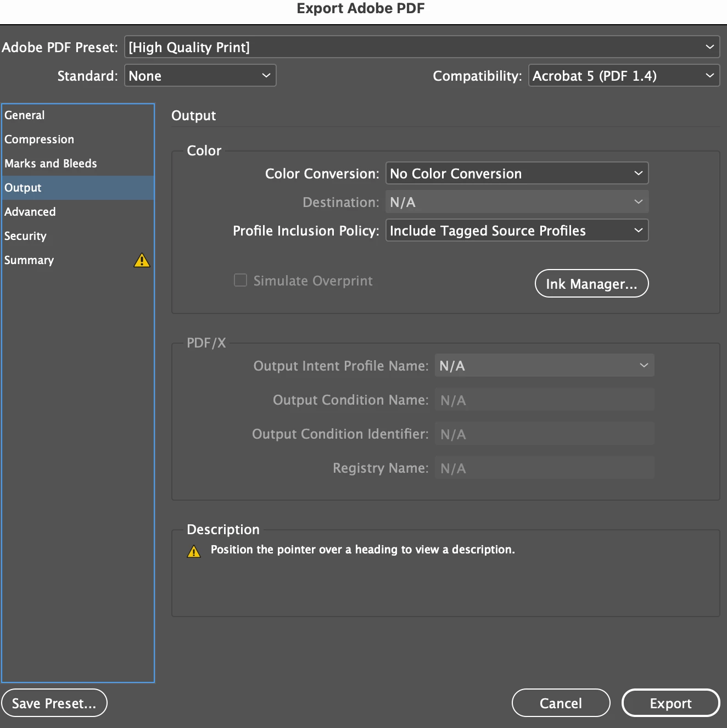Click the Registry Name field
727x728 pixels.
[545, 468]
